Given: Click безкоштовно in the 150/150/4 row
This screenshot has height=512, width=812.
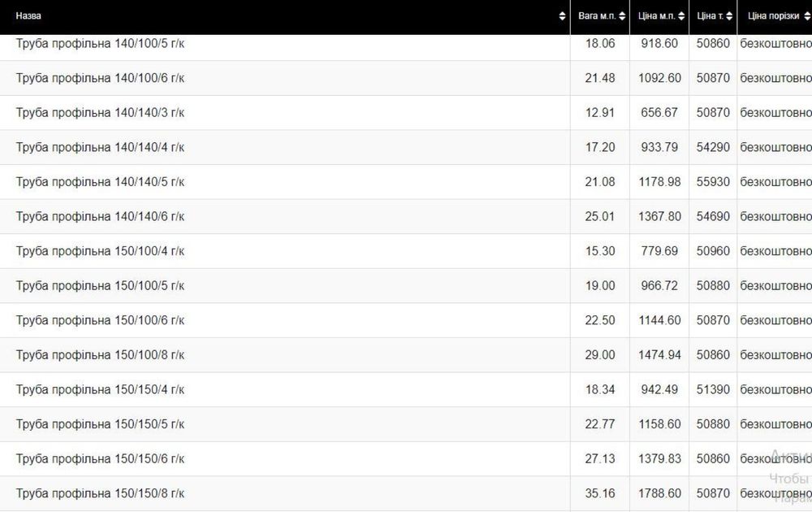Looking at the screenshot, I should [775, 389].
